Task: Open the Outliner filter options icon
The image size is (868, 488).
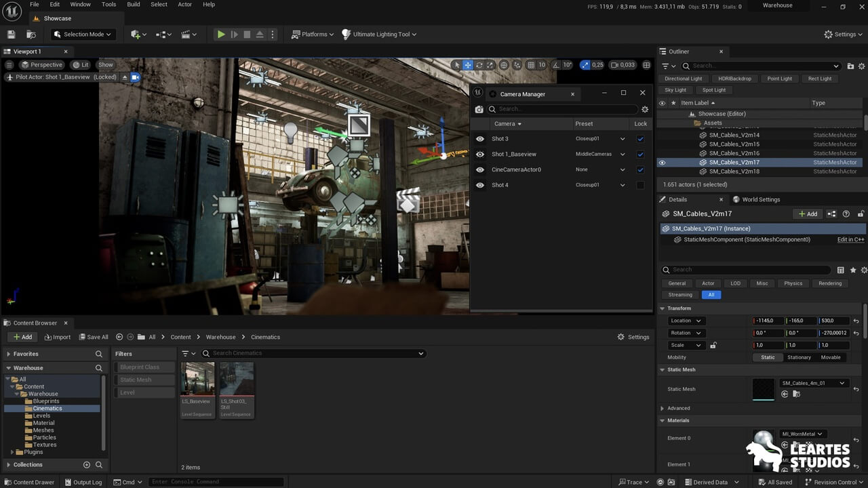Action: pos(668,66)
